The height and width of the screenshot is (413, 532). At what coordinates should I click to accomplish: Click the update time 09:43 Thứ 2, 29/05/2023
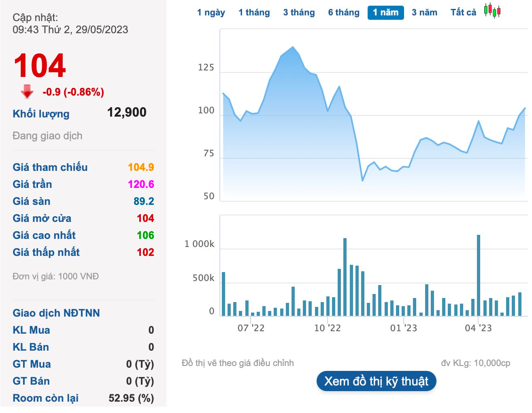pos(70,30)
